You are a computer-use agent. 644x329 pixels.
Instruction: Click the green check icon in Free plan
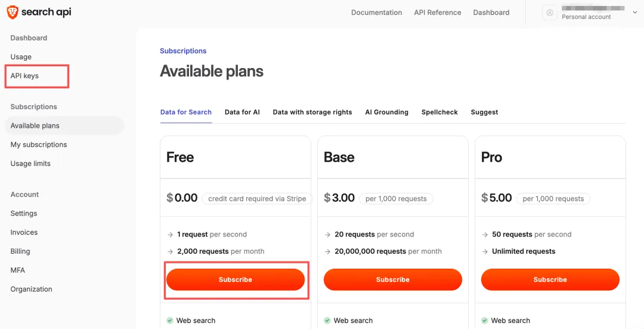tap(169, 321)
